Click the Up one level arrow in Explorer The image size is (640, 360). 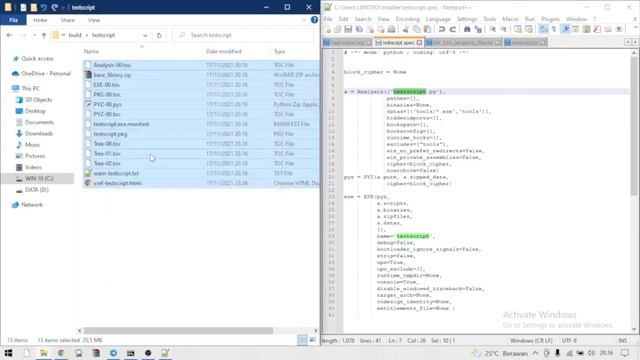(x=44, y=35)
